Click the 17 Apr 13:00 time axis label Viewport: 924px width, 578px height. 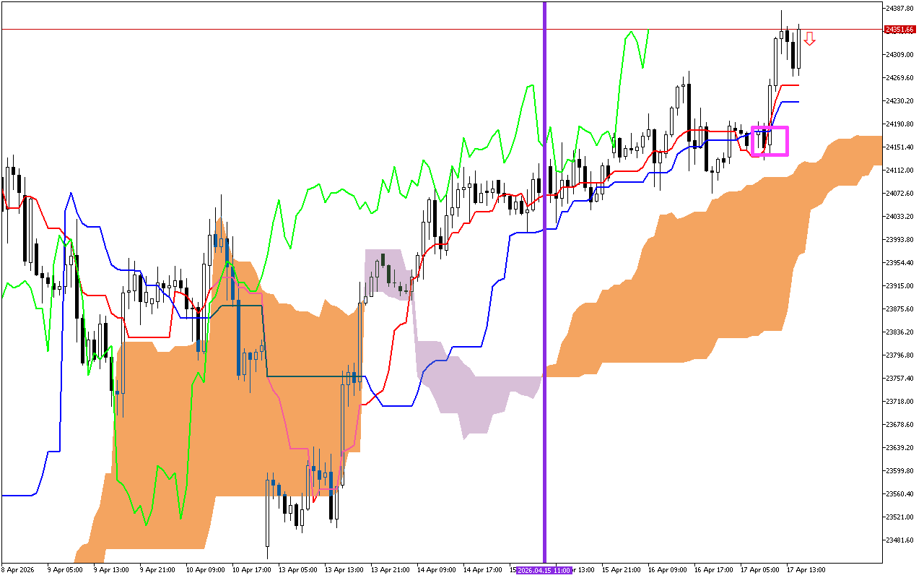(806, 570)
